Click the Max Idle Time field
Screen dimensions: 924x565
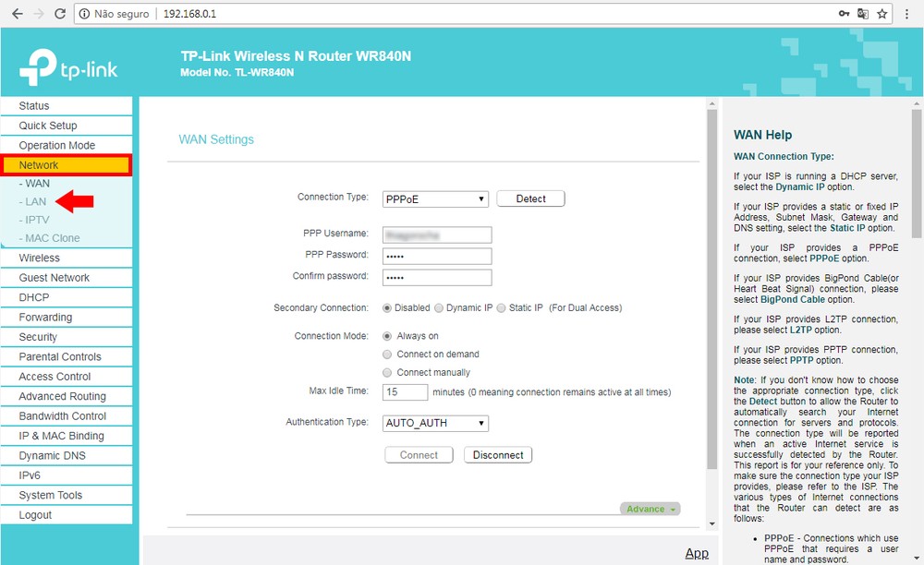(x=406, y=392)
